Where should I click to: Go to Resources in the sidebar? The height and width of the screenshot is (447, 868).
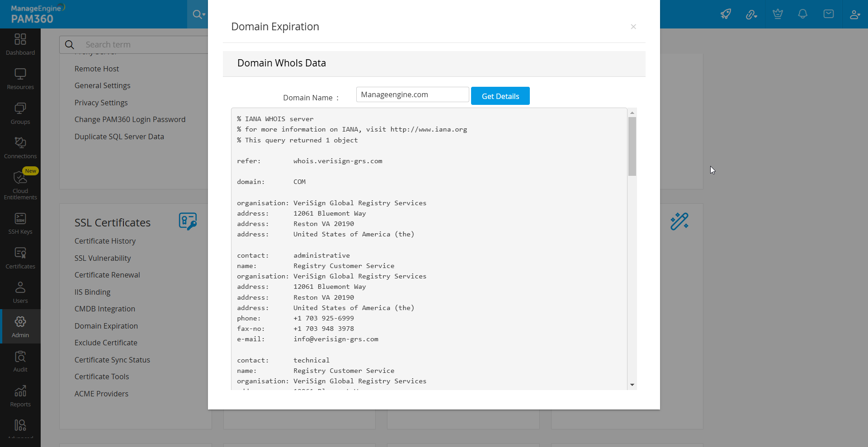pos(20,79)
